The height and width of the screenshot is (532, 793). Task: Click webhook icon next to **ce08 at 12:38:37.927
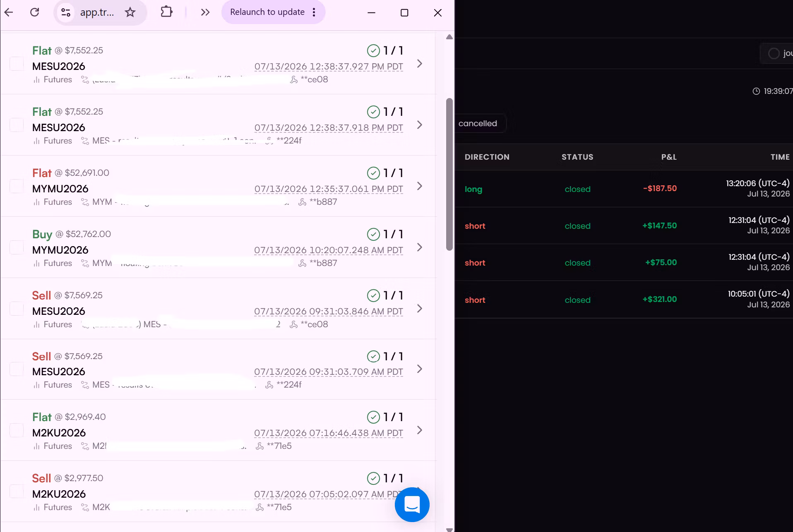point(294,80)
